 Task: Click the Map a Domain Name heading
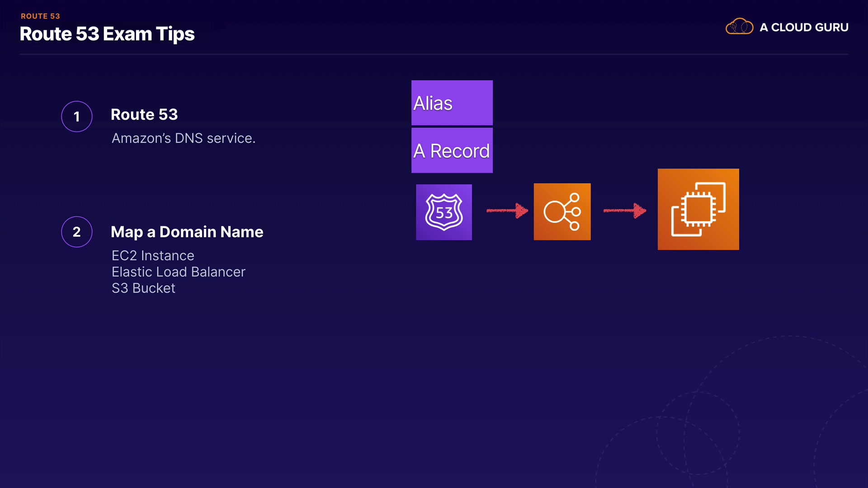[x=187, y=232]
